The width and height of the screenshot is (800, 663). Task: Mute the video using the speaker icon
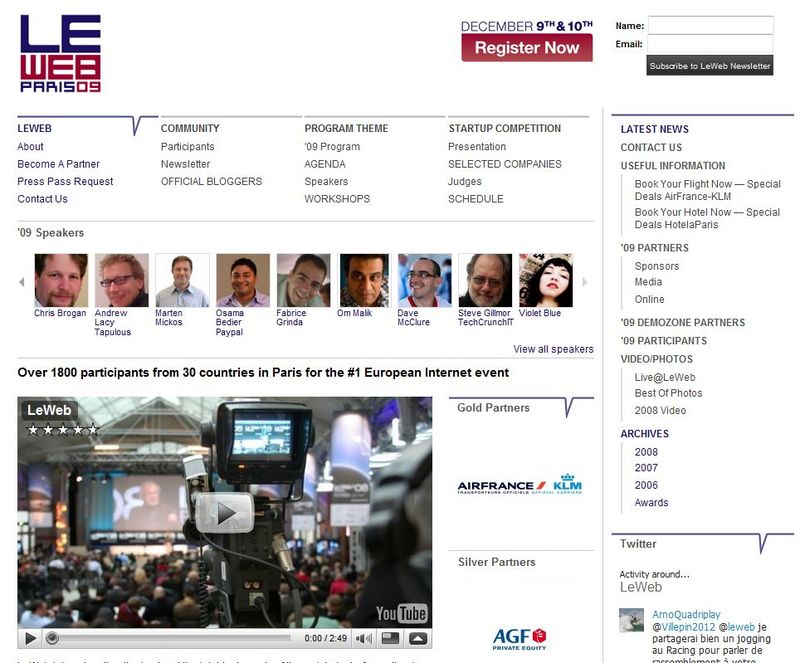coord(364,638)
